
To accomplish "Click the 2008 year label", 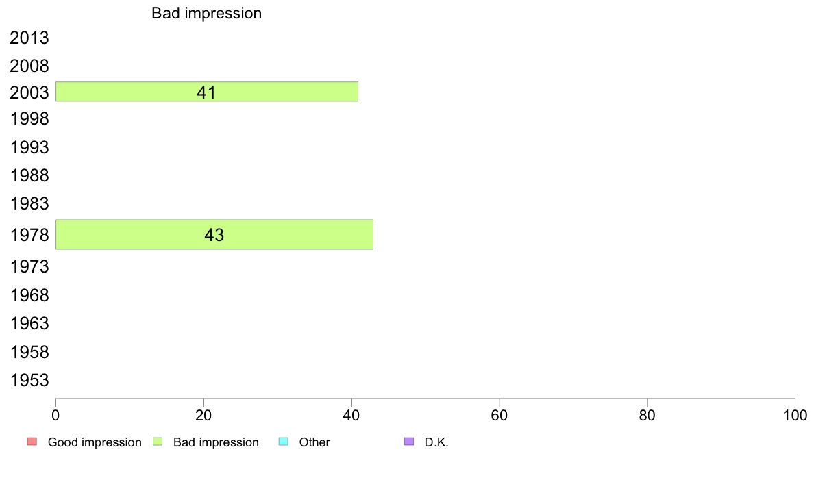I will point(29,66).
